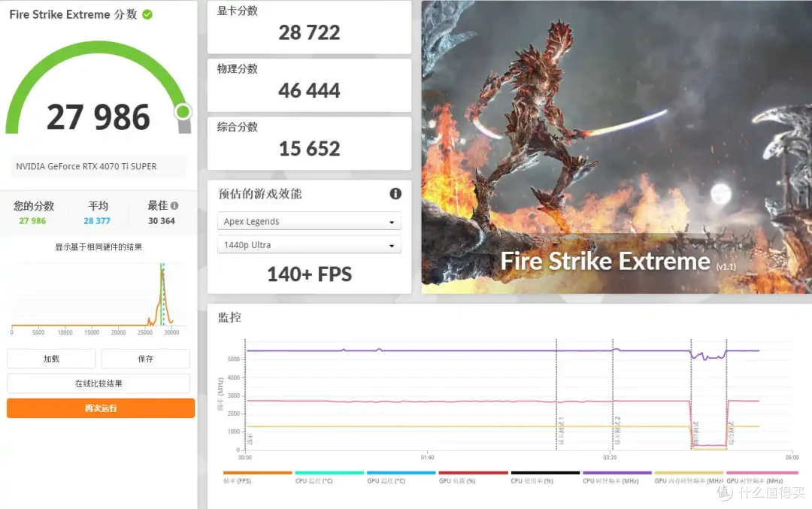812x509 pixels.
Task: Click the green knob on the score gauge
Action: tap(183, 111)
